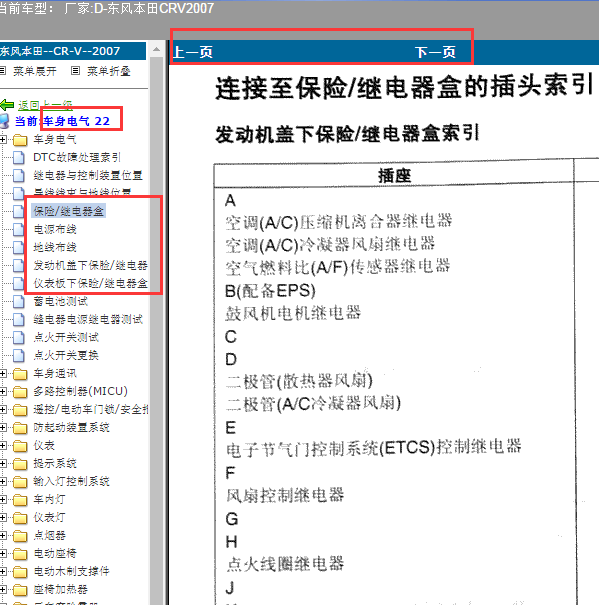This screenshot has height=605, width=599.
Task: Click the 当前:车身电气 22 label
Action: click(x=62, y=121)
